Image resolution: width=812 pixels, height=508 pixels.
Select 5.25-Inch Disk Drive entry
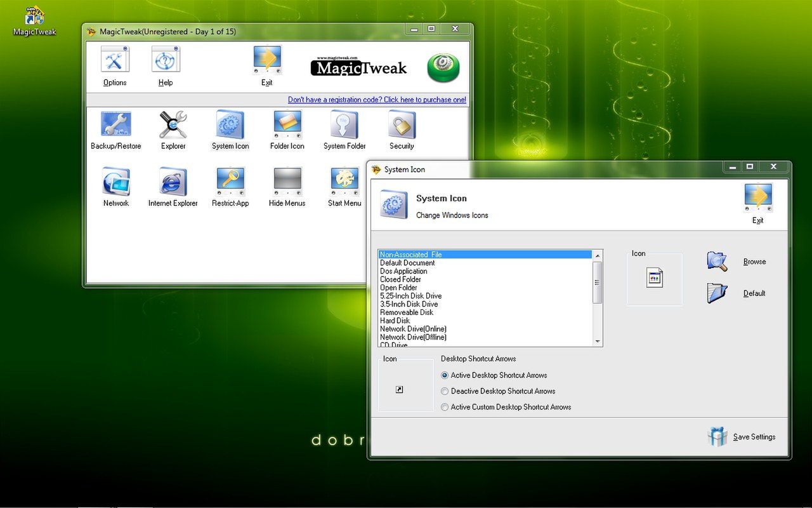pos(485,296)
